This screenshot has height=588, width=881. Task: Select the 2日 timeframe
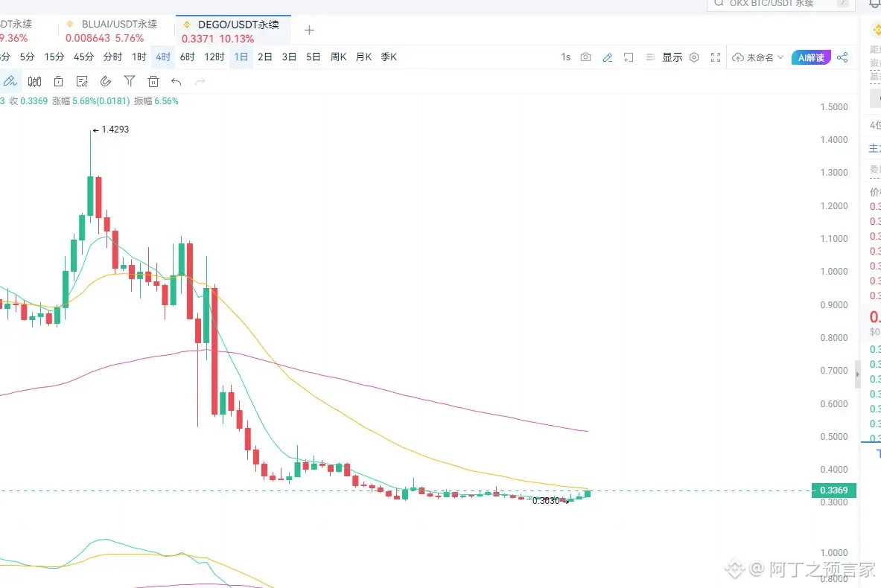[x=264, y=57]
